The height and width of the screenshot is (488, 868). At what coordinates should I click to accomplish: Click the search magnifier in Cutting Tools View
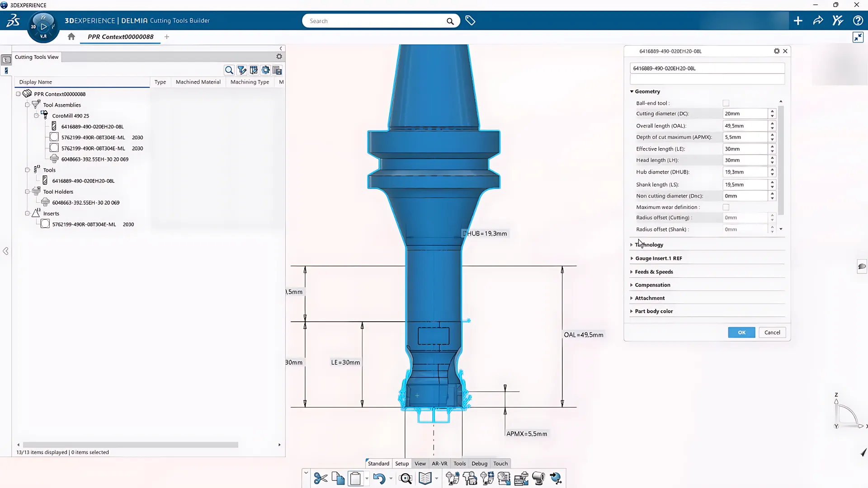tap(229, 70)
